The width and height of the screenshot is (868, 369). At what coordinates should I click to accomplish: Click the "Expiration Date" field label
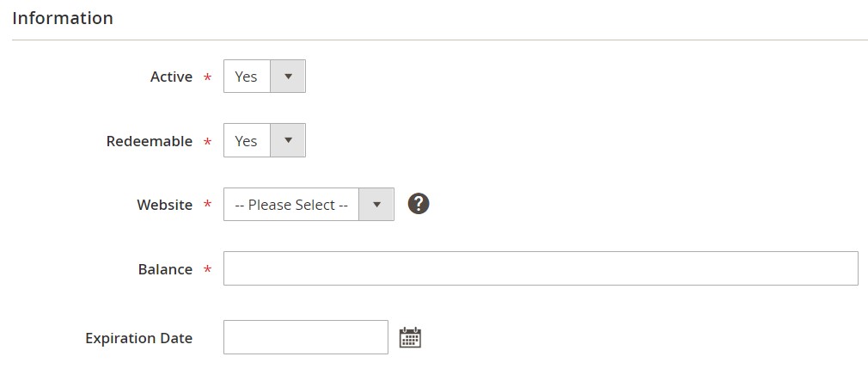(x=138, y=338)
